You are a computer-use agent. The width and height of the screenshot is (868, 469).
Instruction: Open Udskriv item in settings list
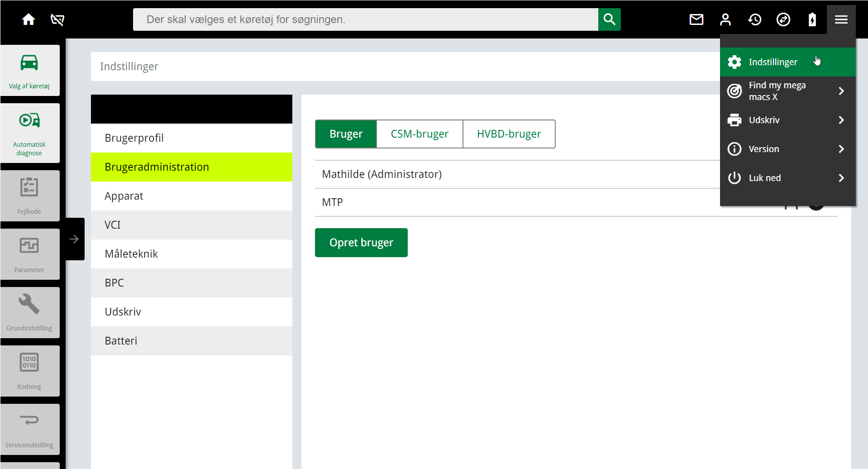point(191,312)
